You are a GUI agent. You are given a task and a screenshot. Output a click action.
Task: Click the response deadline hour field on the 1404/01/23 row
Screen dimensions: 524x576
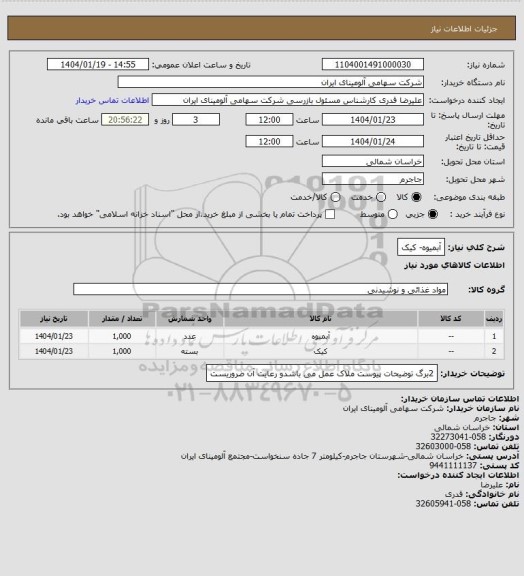pyautogui.click(x=269, y=120)
